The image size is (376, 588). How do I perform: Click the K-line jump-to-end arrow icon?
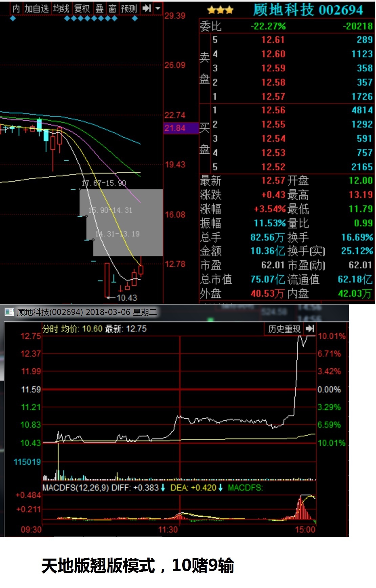[x=146, y=8]
